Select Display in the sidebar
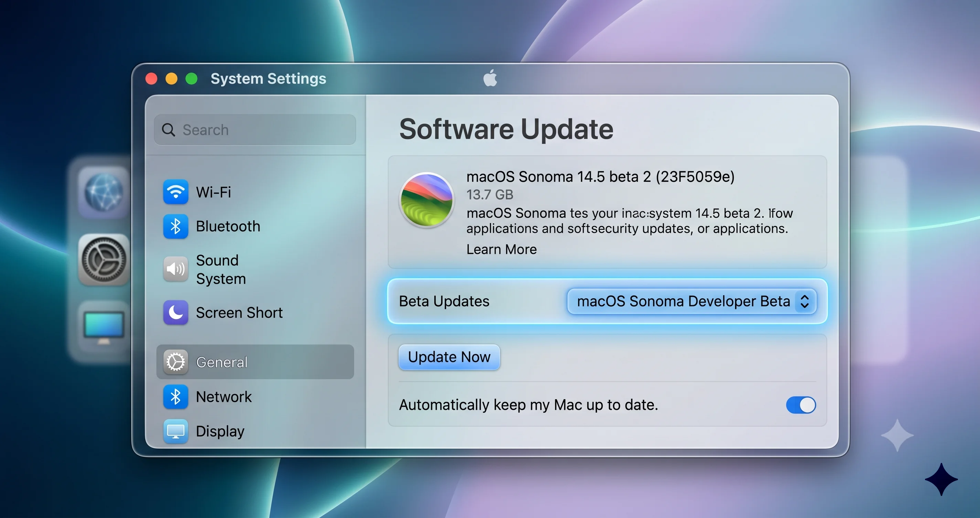Screen dimensions: 980x518 pyautogui.click(x=255, y=431)
